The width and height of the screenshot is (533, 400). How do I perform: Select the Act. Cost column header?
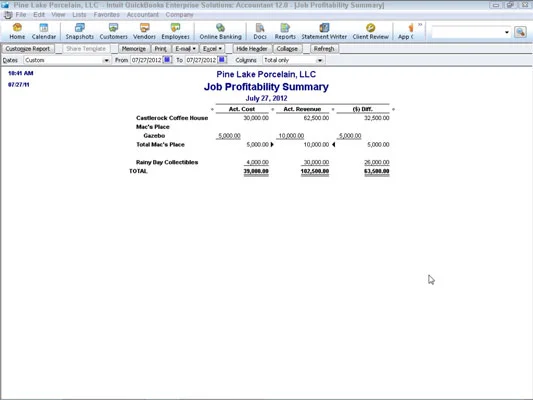tap(242, 109)
